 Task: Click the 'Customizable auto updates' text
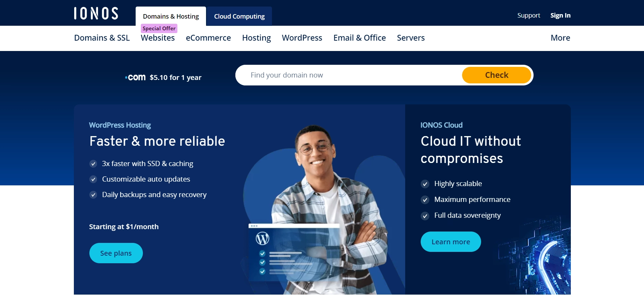(146, 179)
